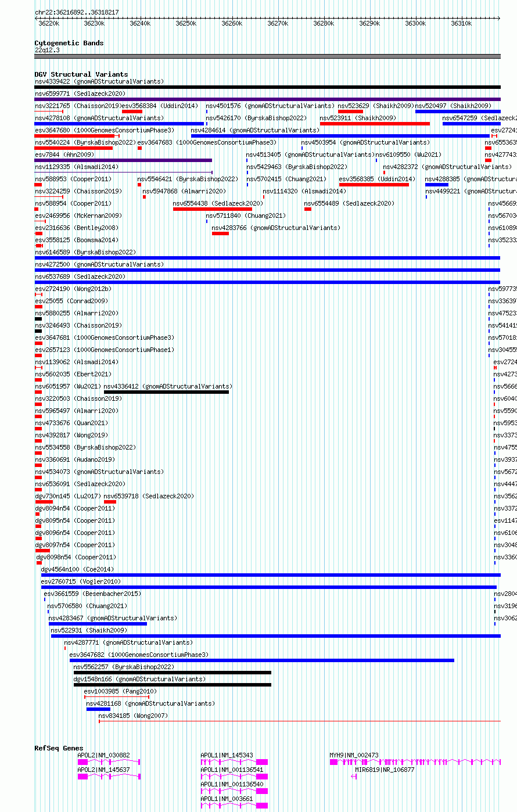The height and width of the screenshot is (812, 517).
Task: Select variant nsv4513405 label
Action: (x=310, y=155)
